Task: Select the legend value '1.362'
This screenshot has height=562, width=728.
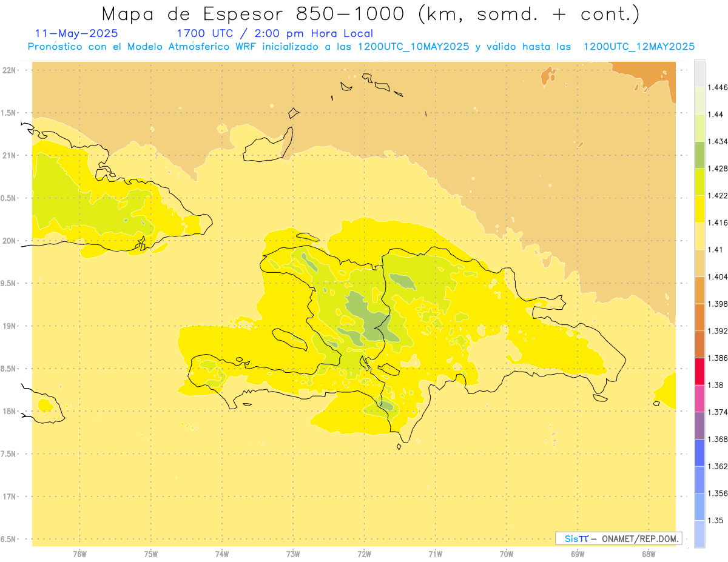Action: click(717, 466)
